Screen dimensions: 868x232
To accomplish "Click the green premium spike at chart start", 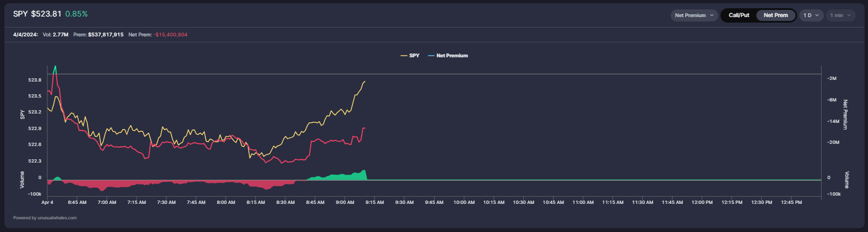I will point(55,69).
